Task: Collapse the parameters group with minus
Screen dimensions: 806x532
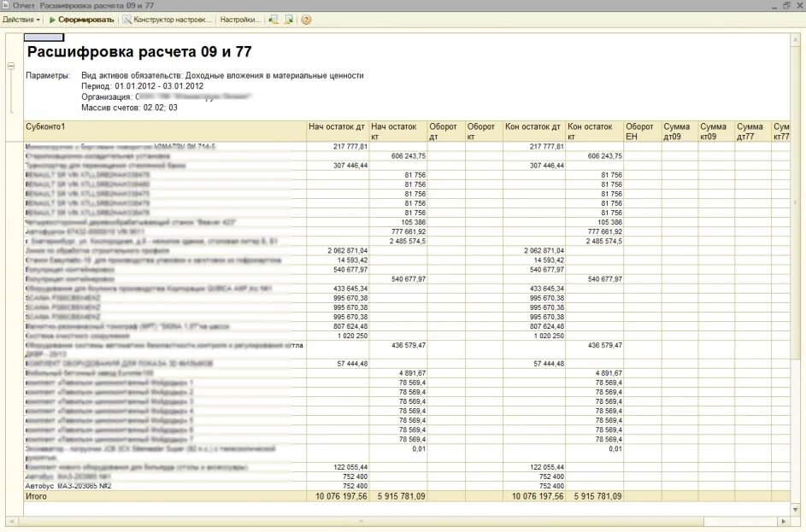Action: pos(11,66)
